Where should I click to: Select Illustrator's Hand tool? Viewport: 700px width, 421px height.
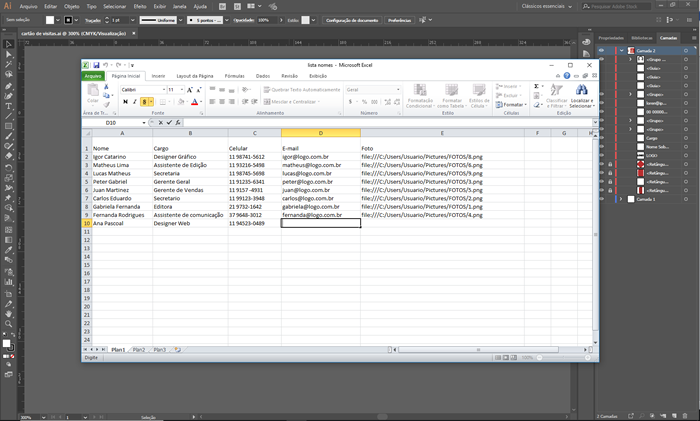point(8,314)
